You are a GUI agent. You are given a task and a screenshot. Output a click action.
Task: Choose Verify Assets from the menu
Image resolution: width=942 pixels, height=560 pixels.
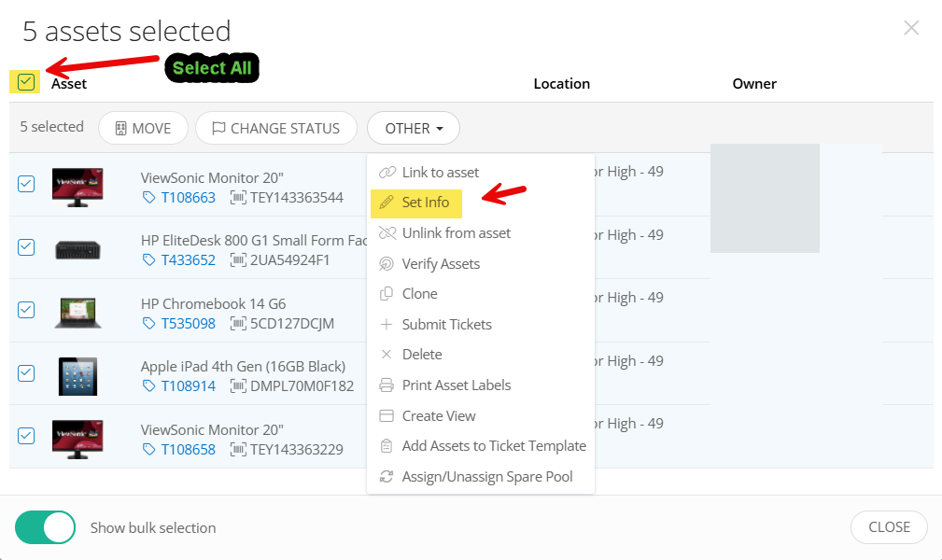point(441,263)
